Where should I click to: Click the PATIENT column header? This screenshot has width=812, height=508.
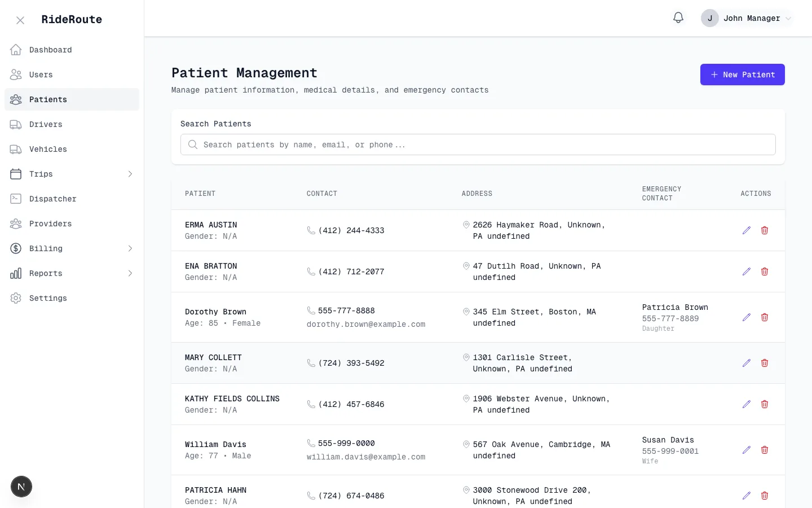tap(200, 194)
